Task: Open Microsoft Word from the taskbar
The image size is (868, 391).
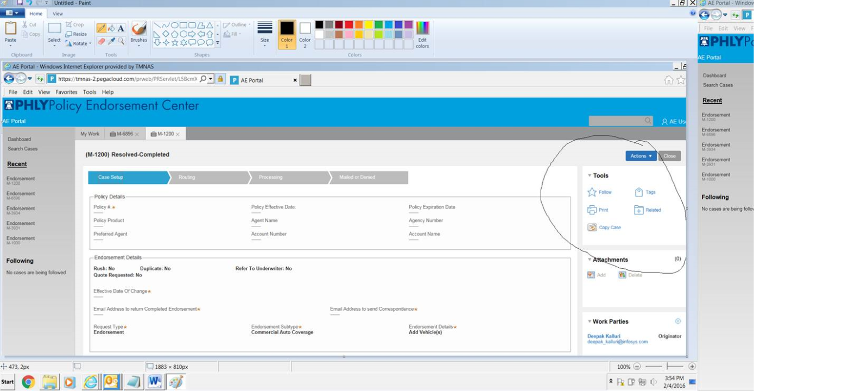Action: [x=155, y=382]
